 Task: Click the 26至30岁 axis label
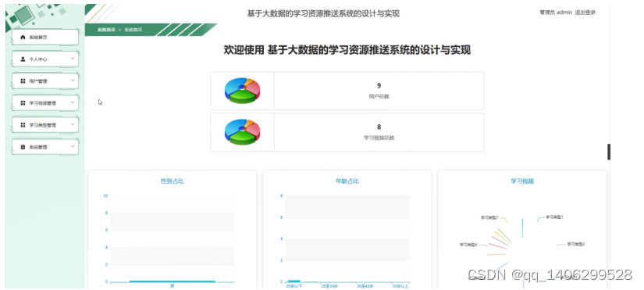point(329,286)
